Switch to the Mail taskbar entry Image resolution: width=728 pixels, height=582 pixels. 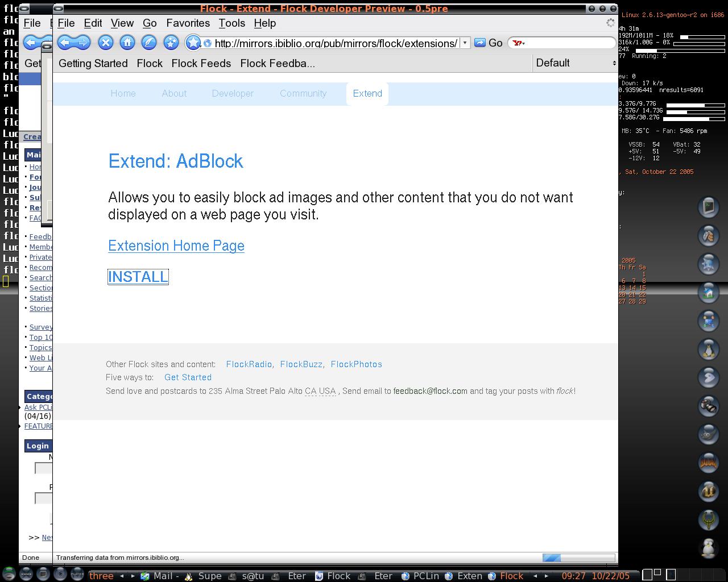(x=161, y=576)
